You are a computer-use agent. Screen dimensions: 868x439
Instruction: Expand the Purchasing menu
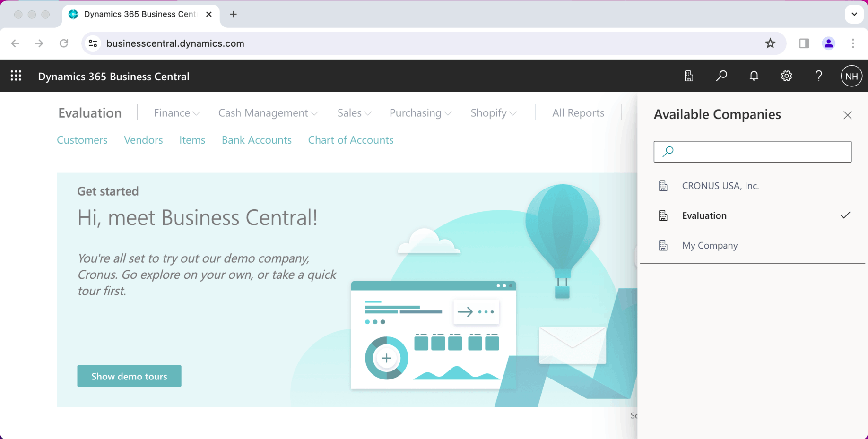pyautogui.click(x=420, y=113)
